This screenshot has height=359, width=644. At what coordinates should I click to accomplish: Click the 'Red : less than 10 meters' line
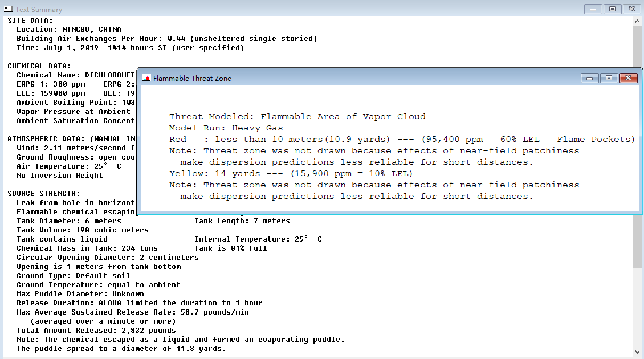pos(402,140)
